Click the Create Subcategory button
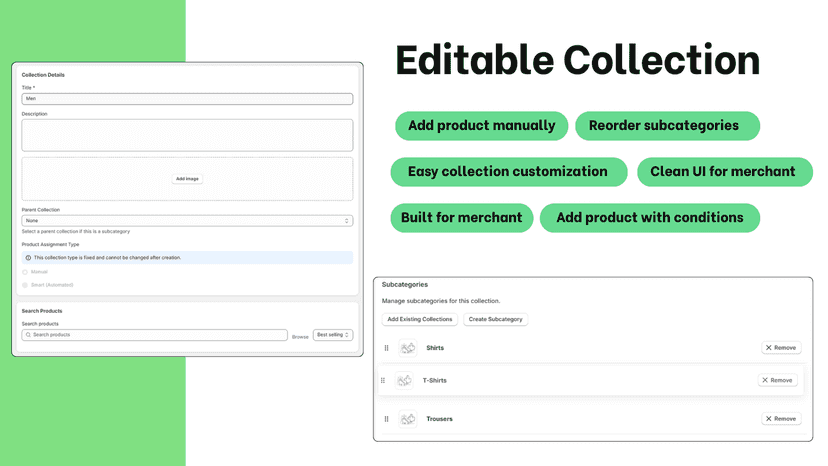This screenshot has width=828, height=466. 495,319
